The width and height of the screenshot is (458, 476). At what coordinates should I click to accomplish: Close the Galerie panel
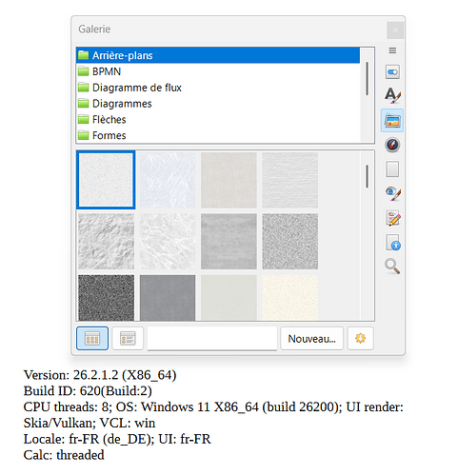click(x=395, y=30)
